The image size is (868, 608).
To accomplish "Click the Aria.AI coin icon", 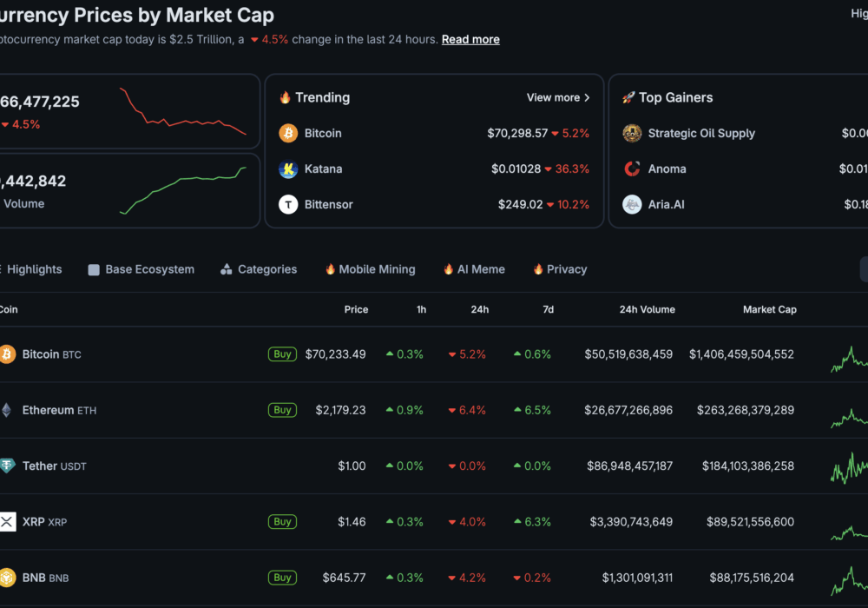I will (x=632, y=205).
